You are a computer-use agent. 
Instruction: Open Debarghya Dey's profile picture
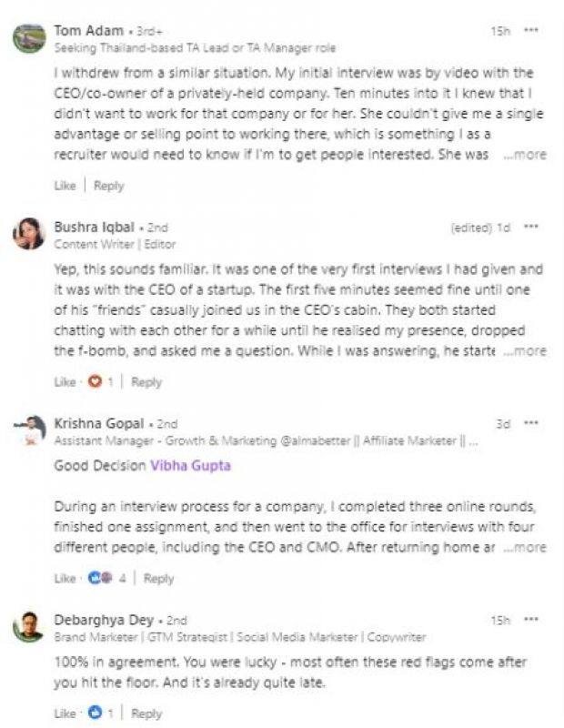point(29,627)
